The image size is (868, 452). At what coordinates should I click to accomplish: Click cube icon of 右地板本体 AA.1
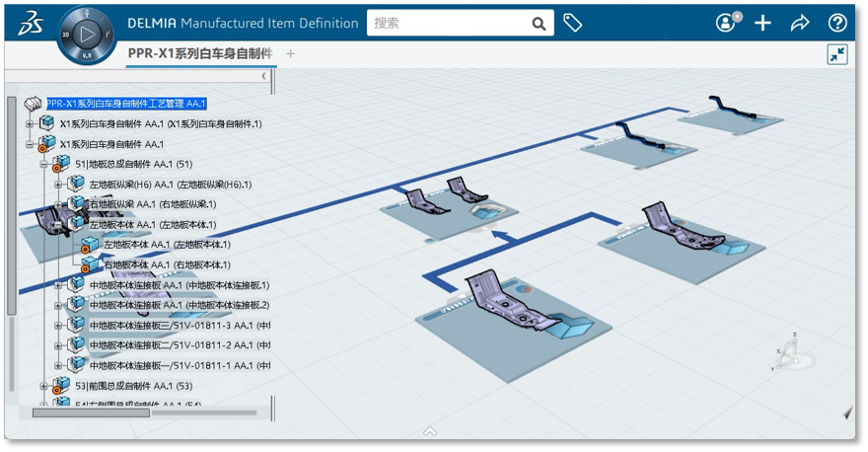90,264
